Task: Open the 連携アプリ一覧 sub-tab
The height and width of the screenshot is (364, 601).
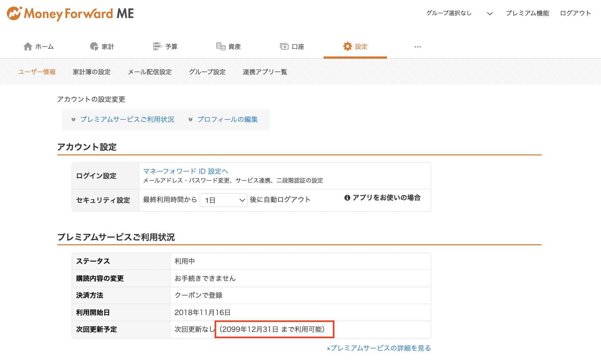Action: pos(265,72)
